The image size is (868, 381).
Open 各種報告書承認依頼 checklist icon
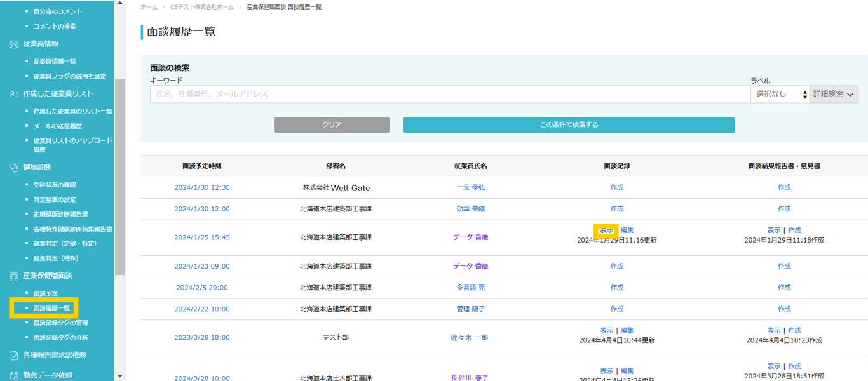coord(13,355)
